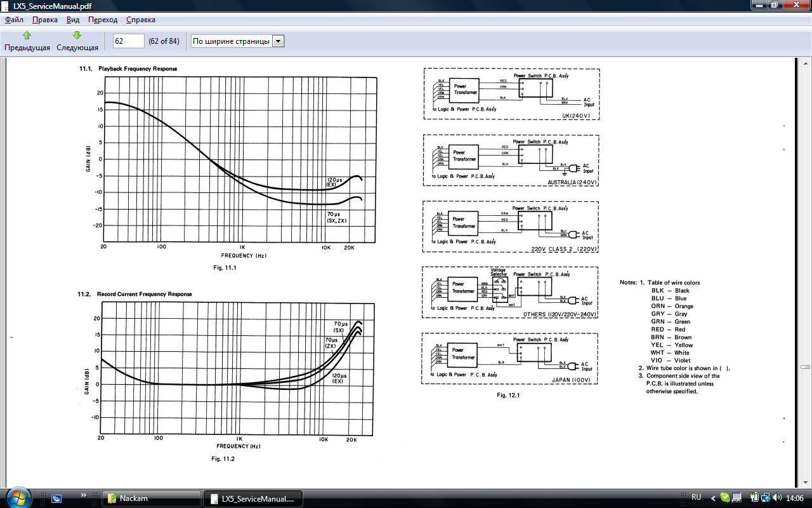
Task: Click the page number field showing 62
Action: tap(128, 41)
